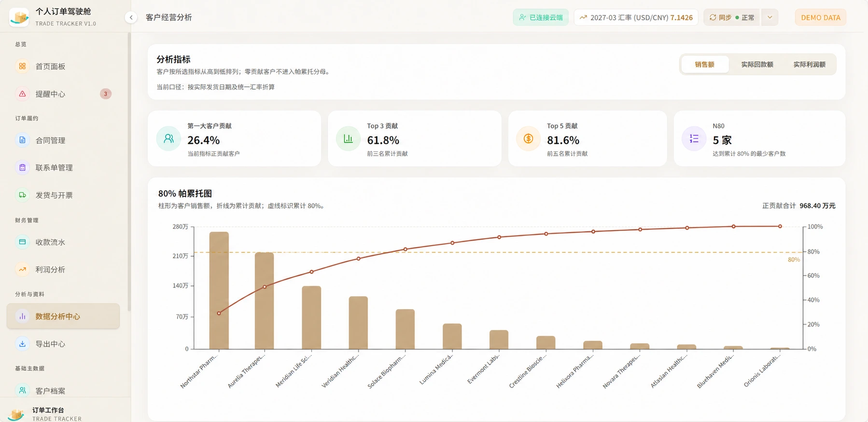Image resolution: width=868 pixels, height=422 pixels.
Task: Click the Meridian Life Sci bar
Action: point(311,317)
